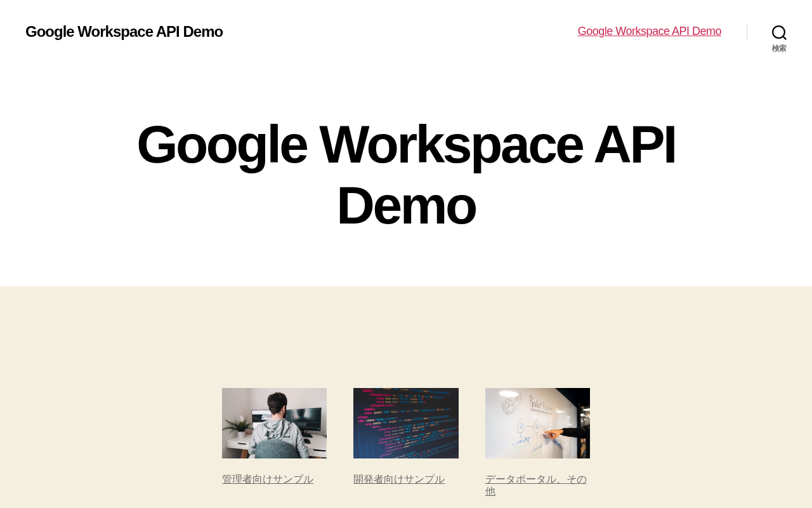Viewport: 812px width, 508px height.
Task: Select the Google Workspace API Demo menu link
Action: (x=649, y=31)
